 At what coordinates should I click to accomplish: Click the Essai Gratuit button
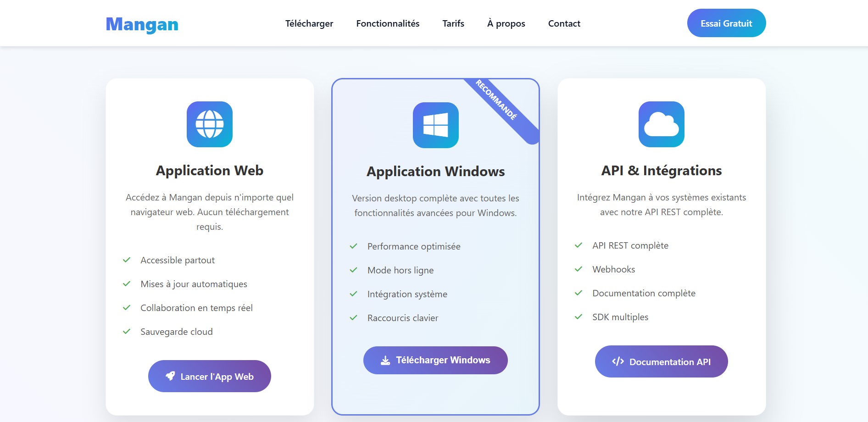tap(726, 23)
